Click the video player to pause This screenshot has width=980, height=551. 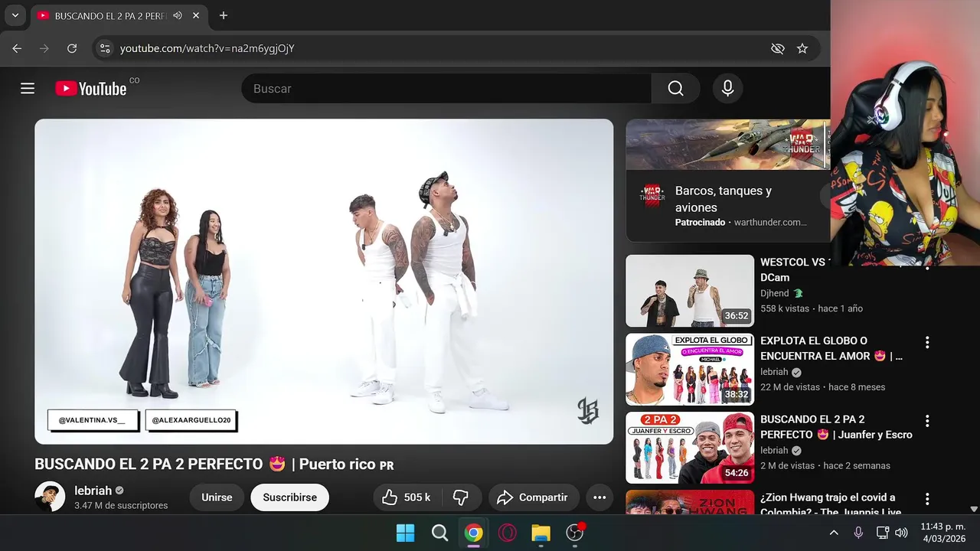324,281
